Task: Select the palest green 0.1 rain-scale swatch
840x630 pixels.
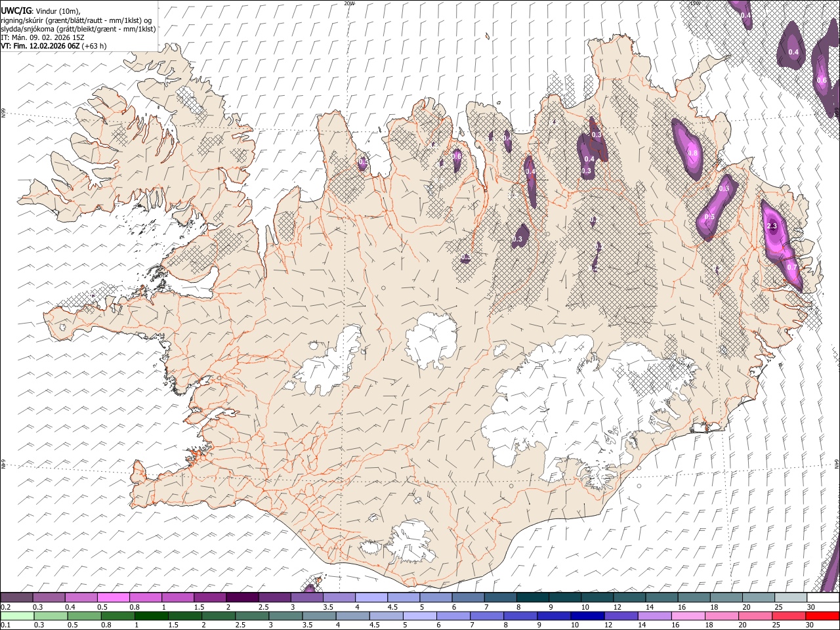Action: [17, 616]
